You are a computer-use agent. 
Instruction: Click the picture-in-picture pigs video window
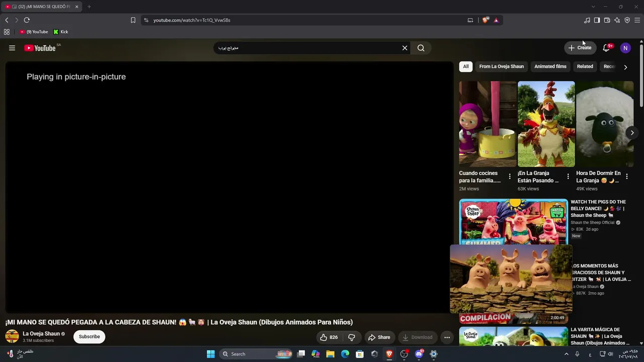tap(511, 279)
